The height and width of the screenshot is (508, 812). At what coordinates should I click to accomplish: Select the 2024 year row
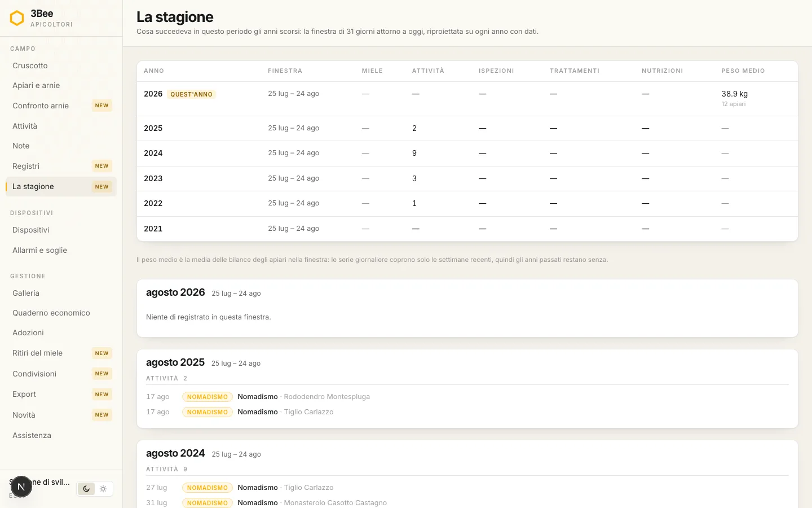pos(467,154)
